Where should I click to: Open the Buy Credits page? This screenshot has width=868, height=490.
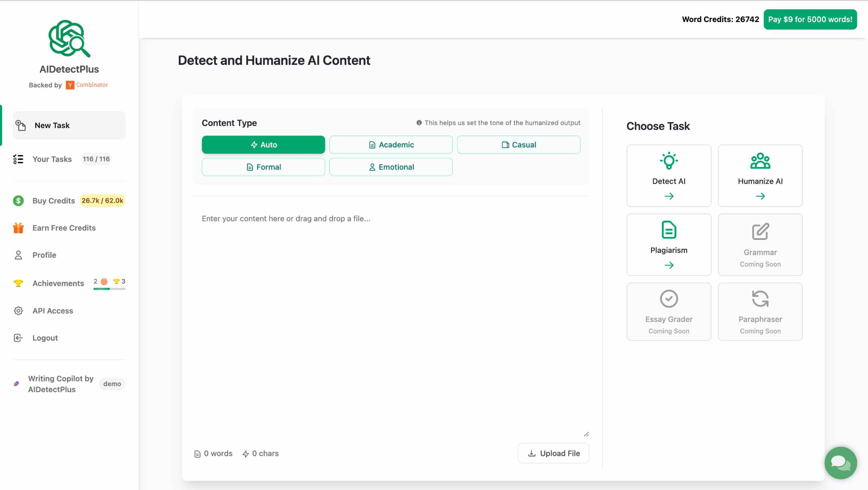(x=53, y=200)
